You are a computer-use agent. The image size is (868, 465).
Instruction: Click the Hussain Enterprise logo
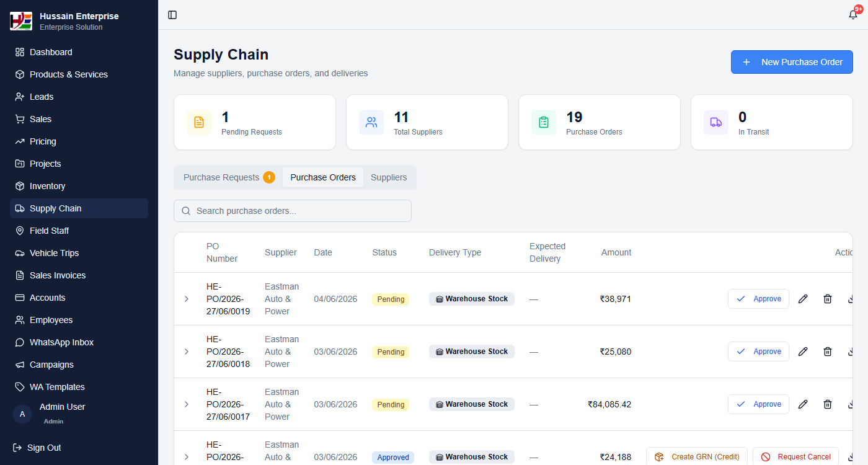coord(21,21)
